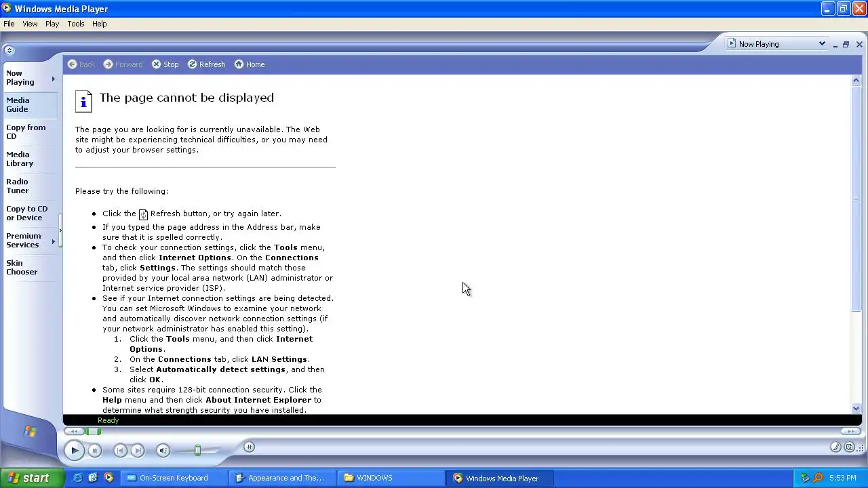Open the View menu

coord(30,24)
